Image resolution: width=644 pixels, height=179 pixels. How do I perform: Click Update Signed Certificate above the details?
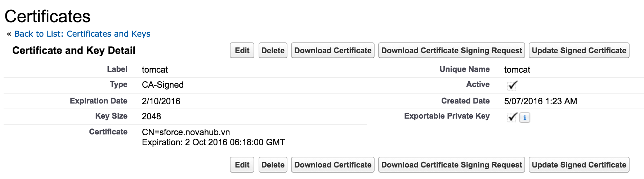(579, 51)
